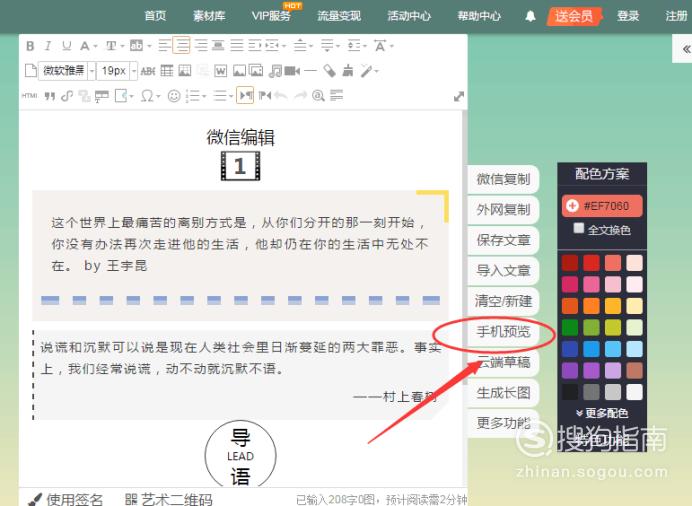
Task: Click 使用签名 at the bottom
Action: tap(65, 499)
